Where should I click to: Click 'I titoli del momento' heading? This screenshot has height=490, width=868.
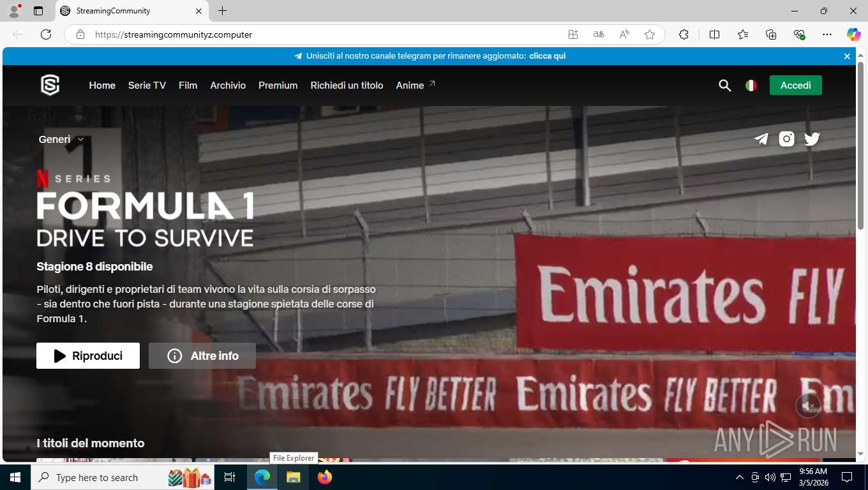tap(91, 443)
